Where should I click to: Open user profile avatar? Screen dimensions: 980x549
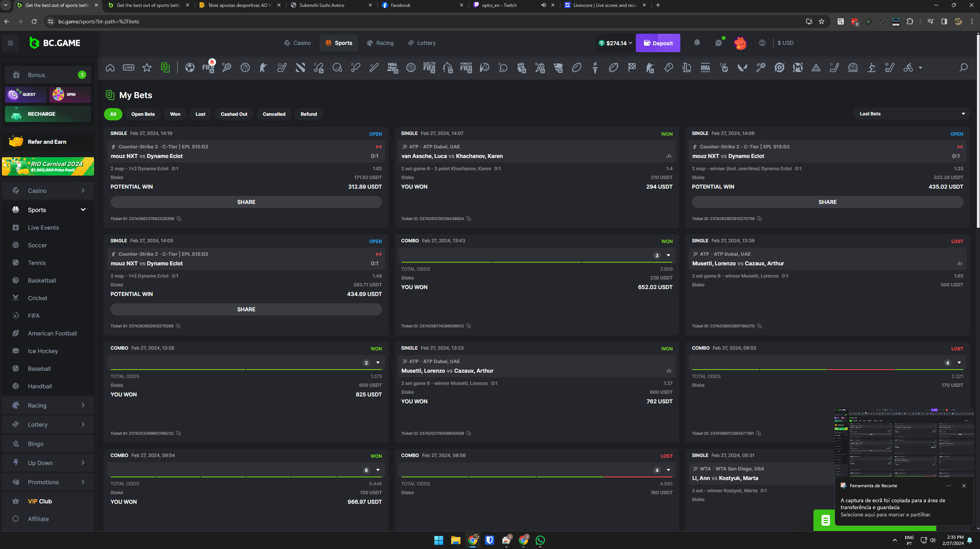pyautogui.click(x=741, y=43)
